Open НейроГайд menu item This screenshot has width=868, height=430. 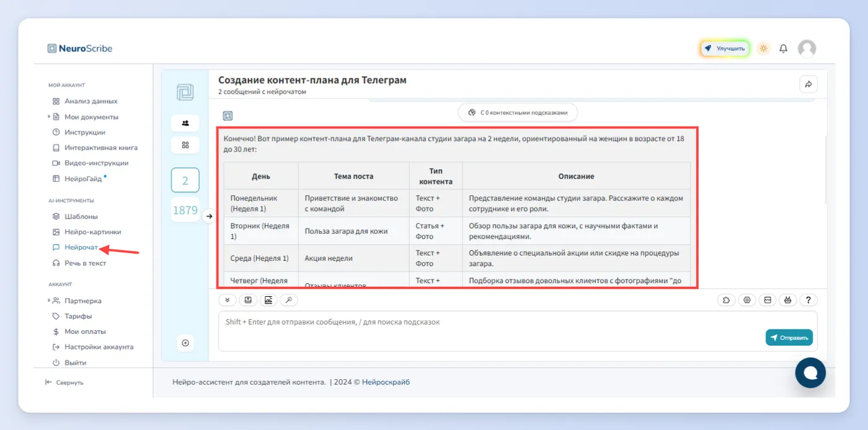pyautogui.click(x=83, y=179)
